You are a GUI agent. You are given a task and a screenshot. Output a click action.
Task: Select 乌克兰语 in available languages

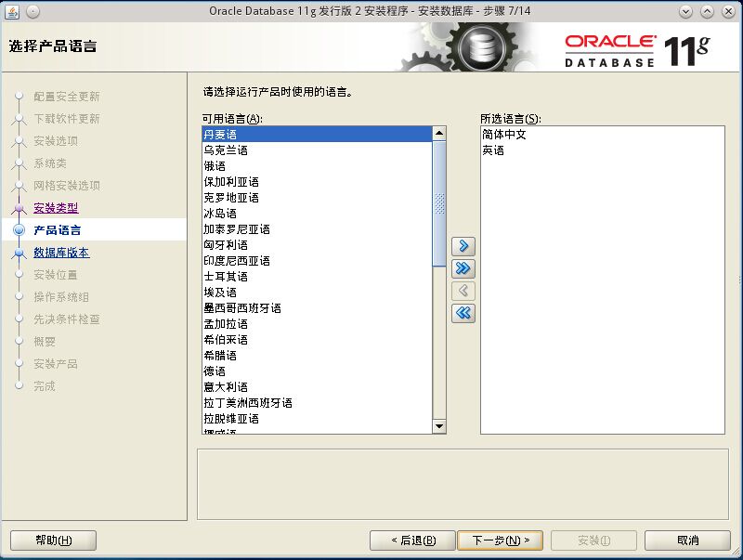[x=317, y=150]
